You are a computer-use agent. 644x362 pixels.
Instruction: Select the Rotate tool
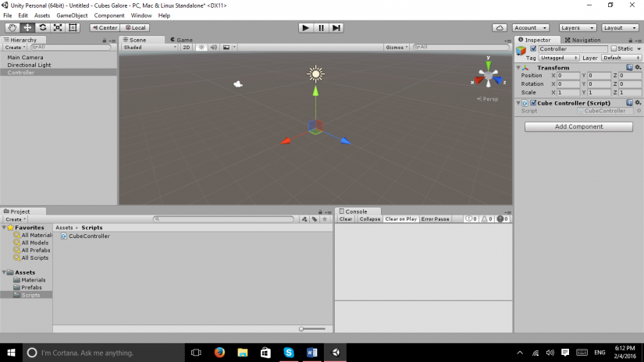42,27
